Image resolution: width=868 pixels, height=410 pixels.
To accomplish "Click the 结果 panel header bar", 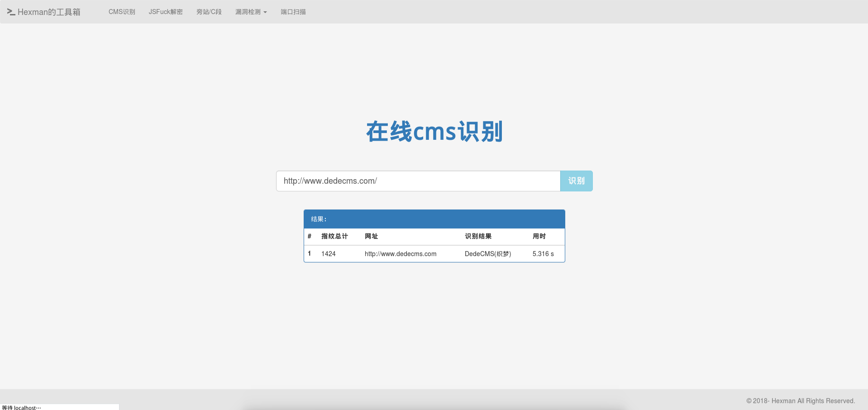I will [434, 219].
